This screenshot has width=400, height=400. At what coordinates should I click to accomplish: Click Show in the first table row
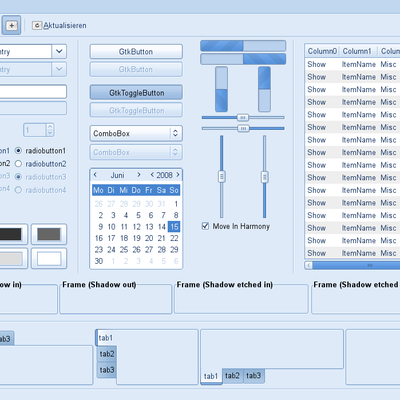pyautogui.click(x=317, y=64)
